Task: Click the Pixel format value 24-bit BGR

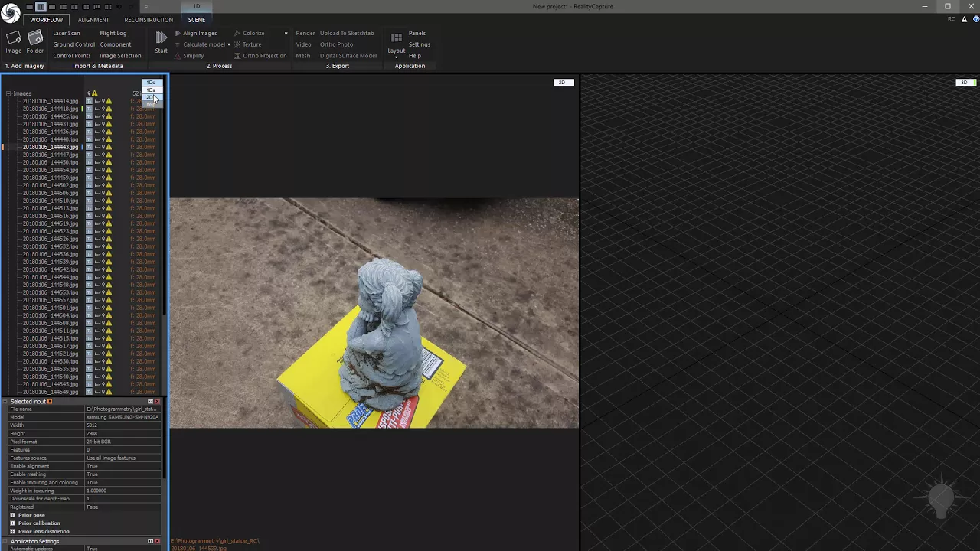Action: [122, 442]
